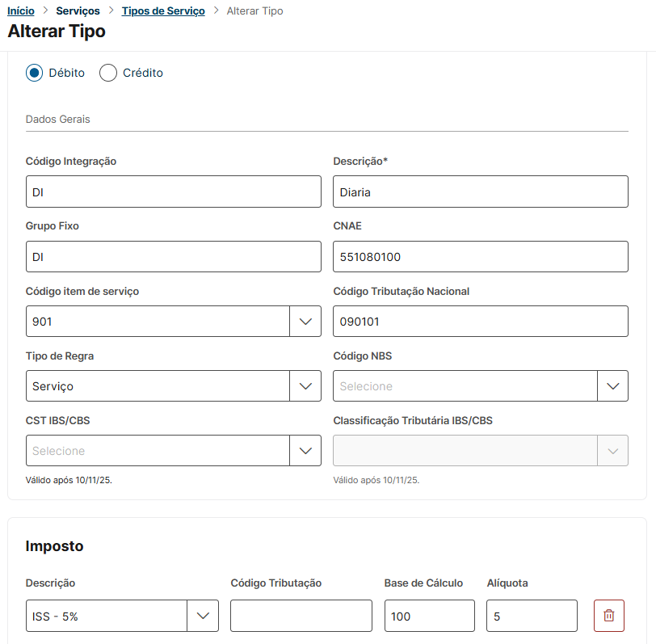Edit the Alíquota value field
This screenshot has width=656, height=644.
click(532, 616)
